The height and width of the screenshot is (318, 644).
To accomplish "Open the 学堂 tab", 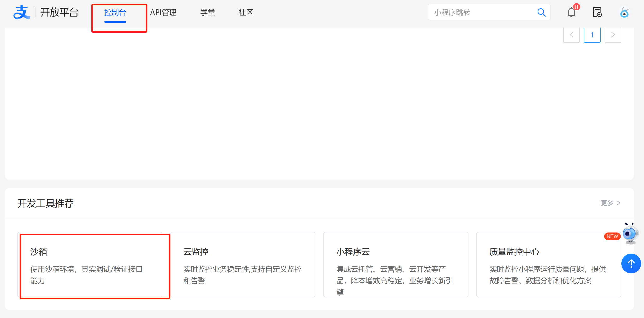I will point(208,12).
